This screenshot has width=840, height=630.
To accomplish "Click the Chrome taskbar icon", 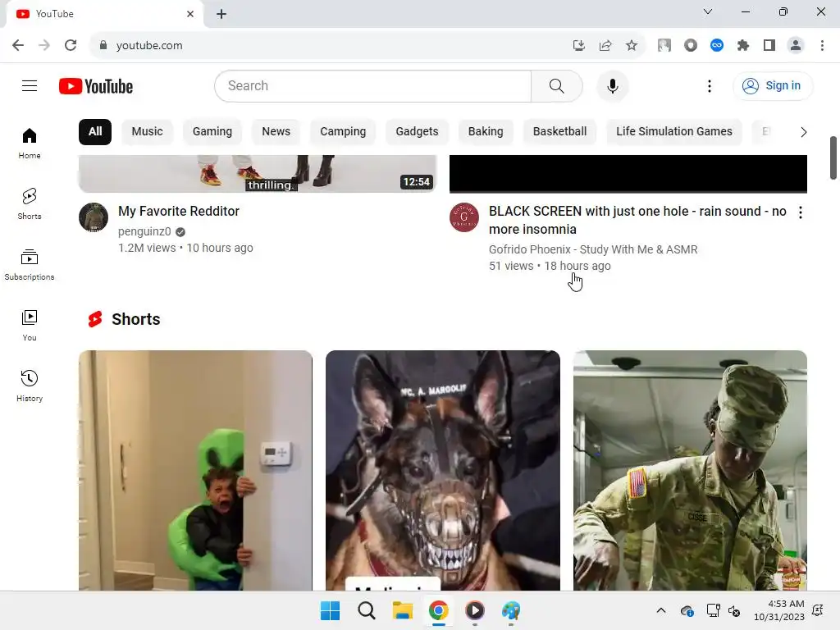I will click(438, 610).
